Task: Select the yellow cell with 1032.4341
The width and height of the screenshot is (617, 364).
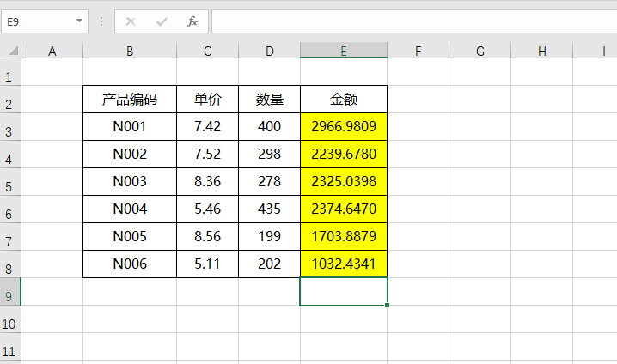Action: click(344, 264)
